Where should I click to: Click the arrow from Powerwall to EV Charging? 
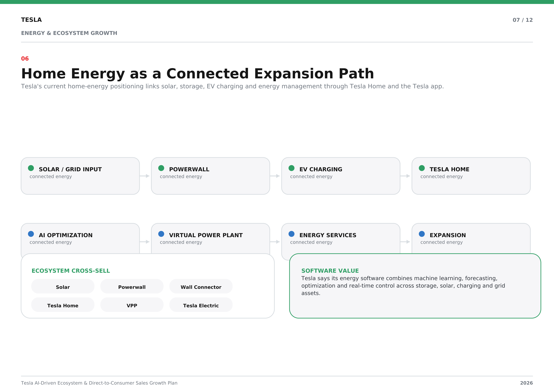(275, 176)
